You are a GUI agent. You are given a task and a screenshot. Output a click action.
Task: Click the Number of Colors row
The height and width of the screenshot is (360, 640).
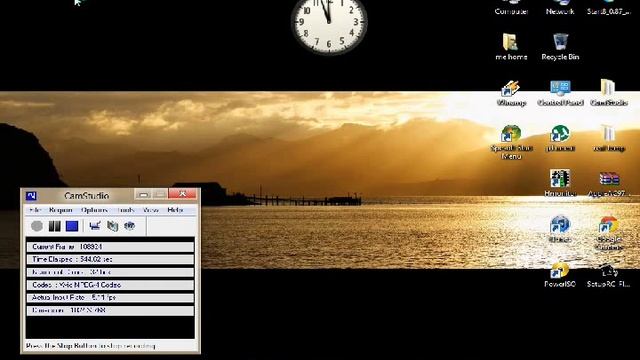tap(110, 272)
